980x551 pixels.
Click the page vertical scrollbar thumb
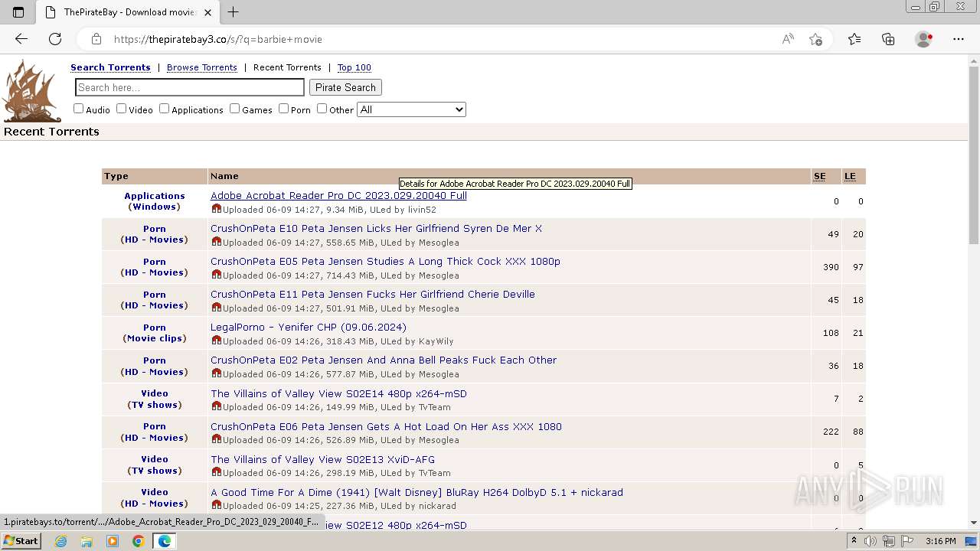[973, 157]
